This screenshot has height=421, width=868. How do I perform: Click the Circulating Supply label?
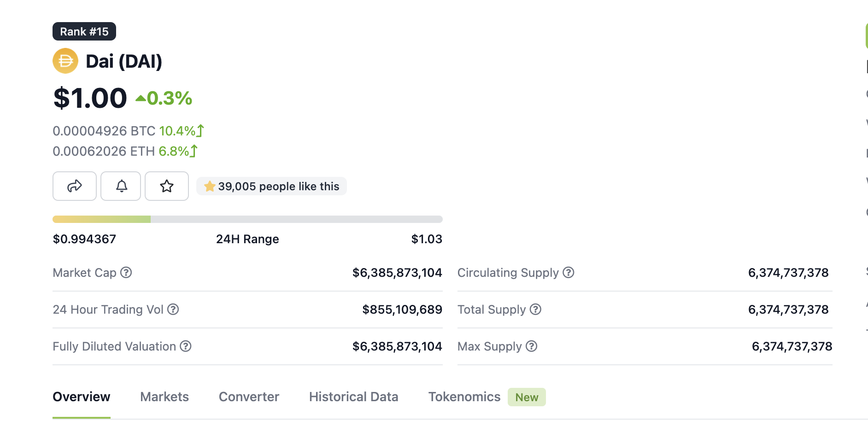pyautogui.click(x=508, y=273)
